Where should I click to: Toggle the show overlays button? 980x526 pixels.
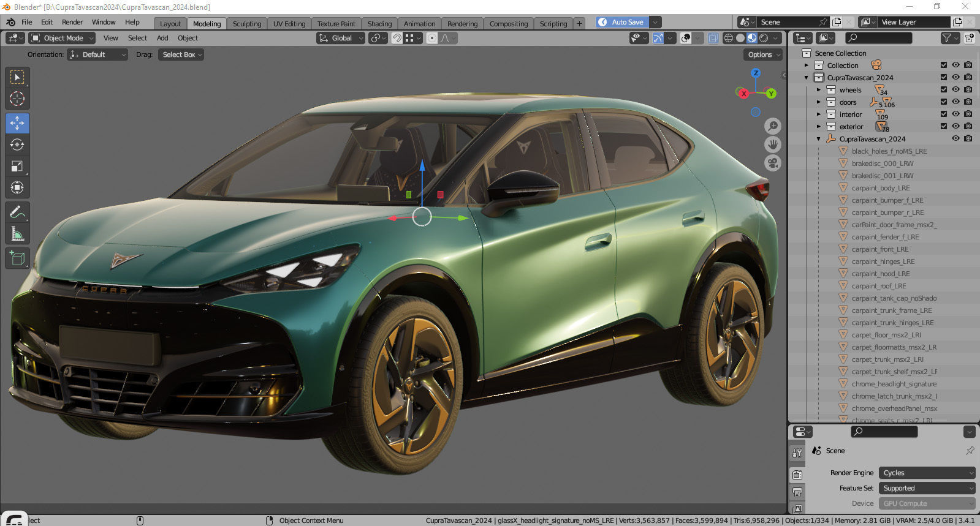point(686,38)
